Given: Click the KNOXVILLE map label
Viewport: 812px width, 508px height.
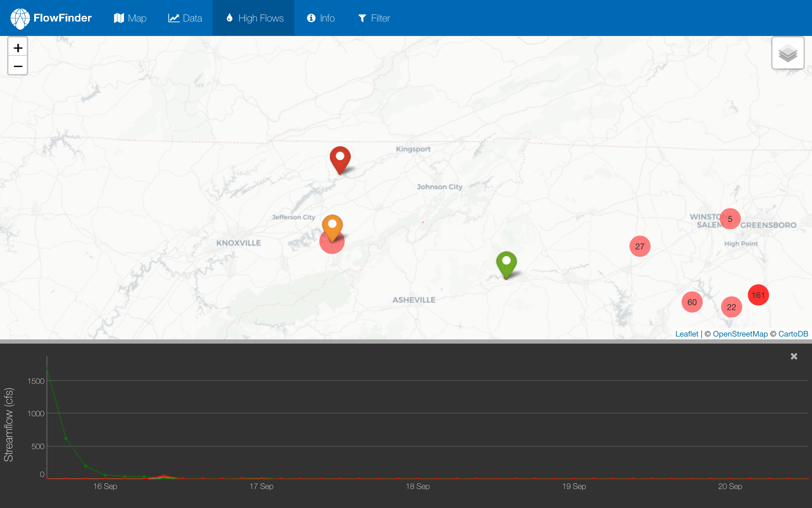Looking at the screenshot, I should pyautogui.click(x=239, y=243).
